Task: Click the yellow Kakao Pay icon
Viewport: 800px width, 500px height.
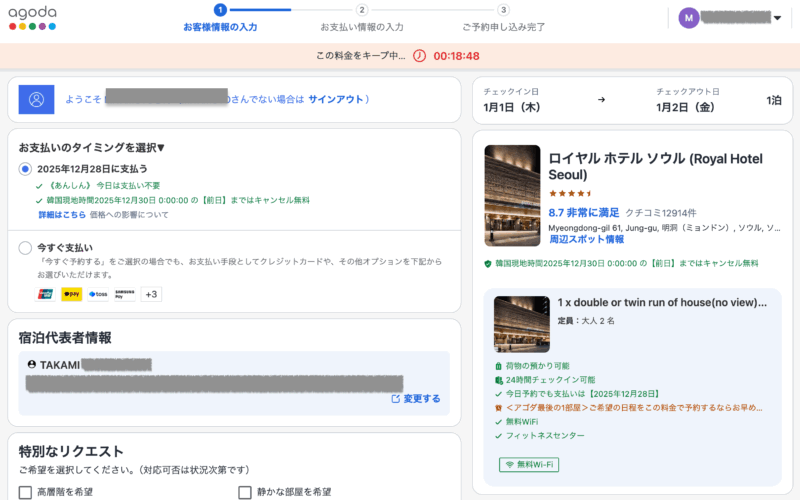Action: [x=71, y=294]
